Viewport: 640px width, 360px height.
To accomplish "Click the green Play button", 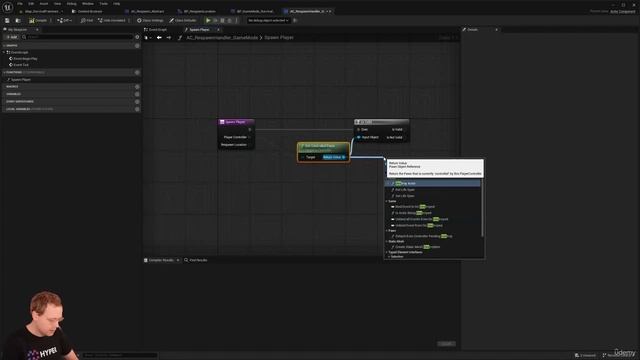I will pos(208,20).
